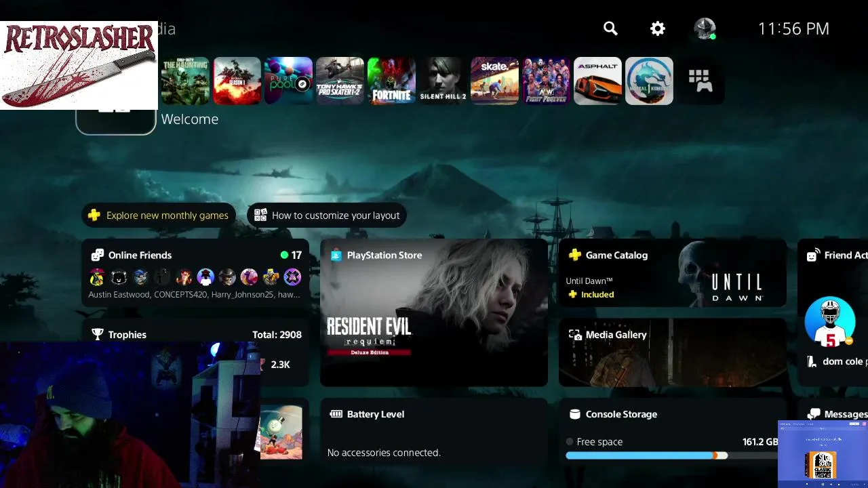Click the Online Friends faces icon
Image resolution: width=868 pixels, height=488 pixels.
coord(98,256)
